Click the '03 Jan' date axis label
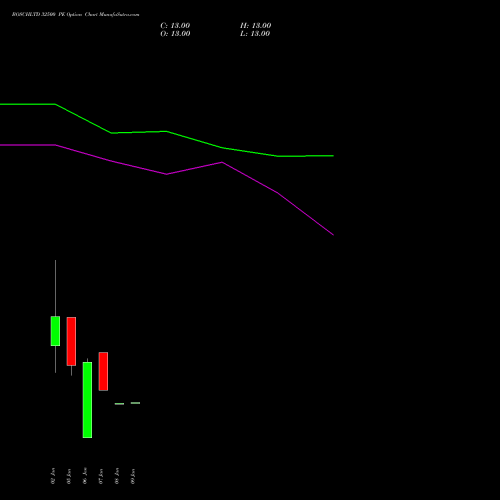Screen dimensions: 500x500 pos(69,476)
